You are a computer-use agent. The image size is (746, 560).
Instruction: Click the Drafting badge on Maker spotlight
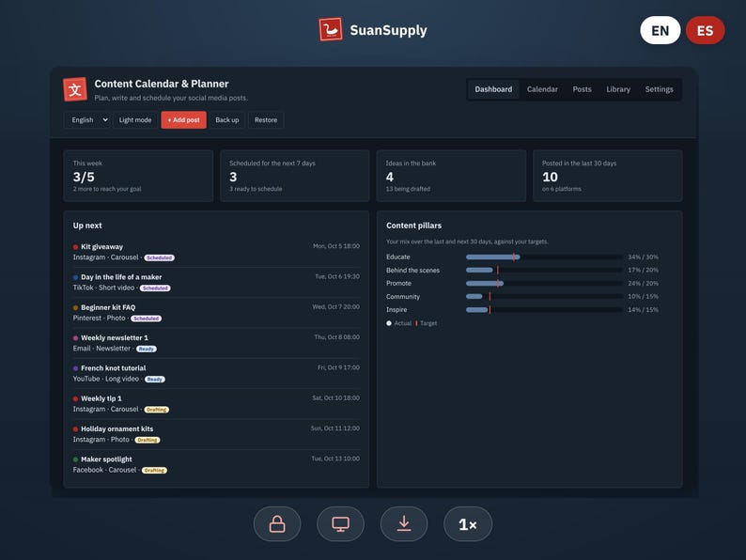[155, 471]
